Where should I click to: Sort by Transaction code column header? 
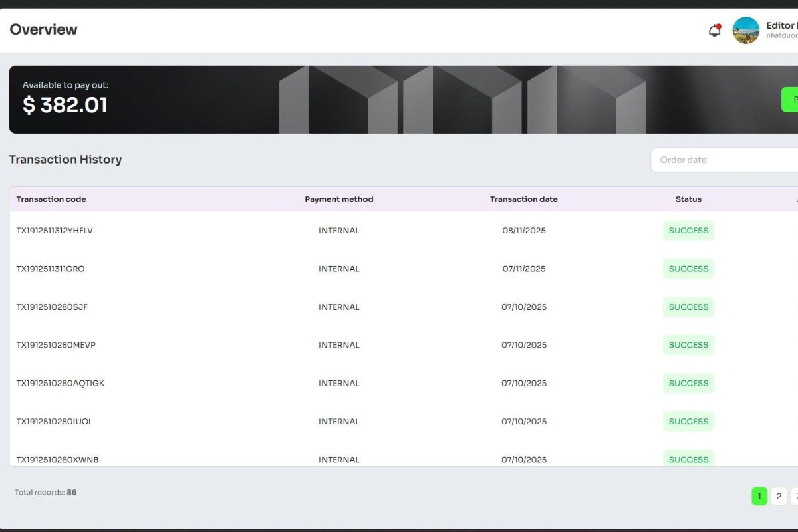pyautogui.click(x=51, y=199)
